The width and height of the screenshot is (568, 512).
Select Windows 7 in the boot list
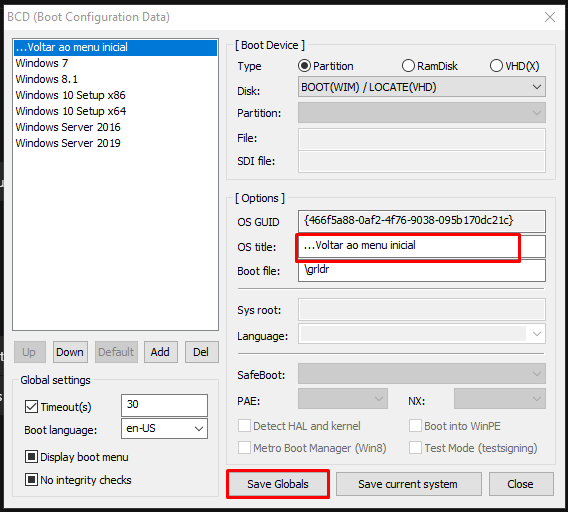pos(115,63)
